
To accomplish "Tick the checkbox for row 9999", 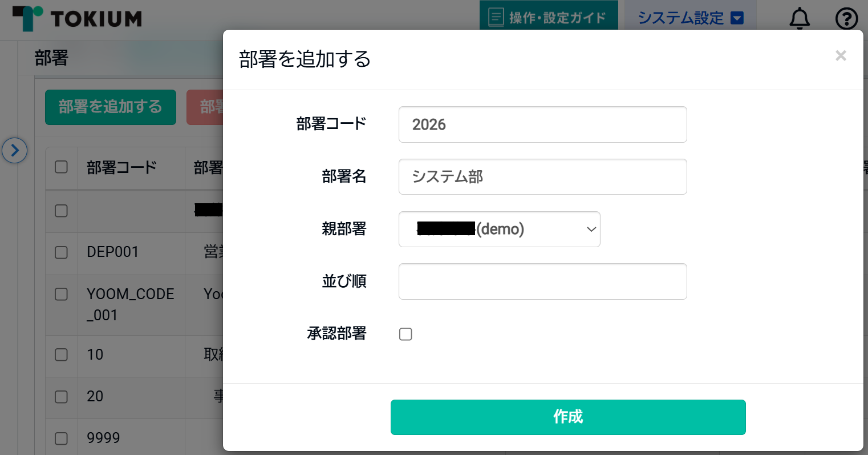I will tap(61, 438).
